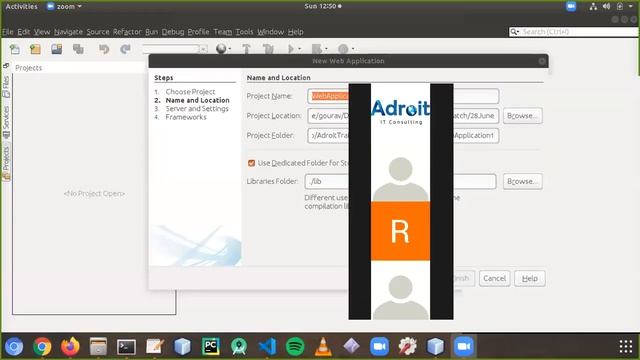Click Browse next to Libraries Folder

click(x=522, y=181)
